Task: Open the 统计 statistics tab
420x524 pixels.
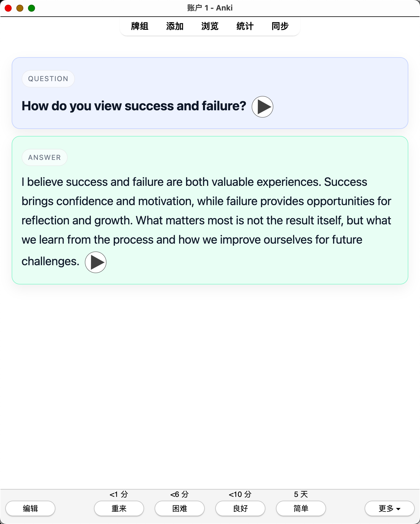Action: point(245,26)
